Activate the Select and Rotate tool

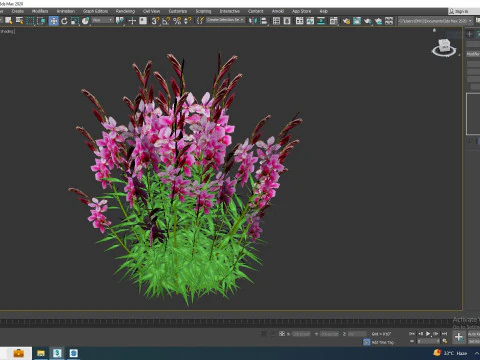click(x=64, y=21)
